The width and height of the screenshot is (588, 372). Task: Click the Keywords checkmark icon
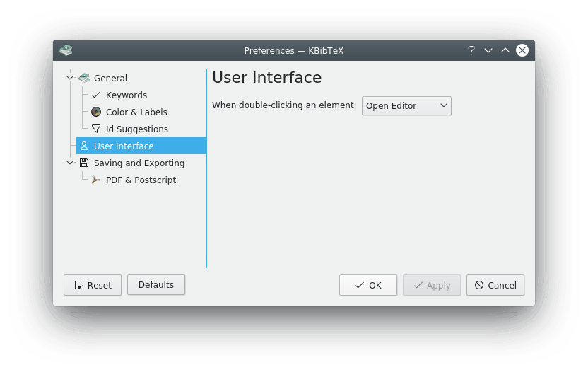pyautogui.click(x=96, y=95)
